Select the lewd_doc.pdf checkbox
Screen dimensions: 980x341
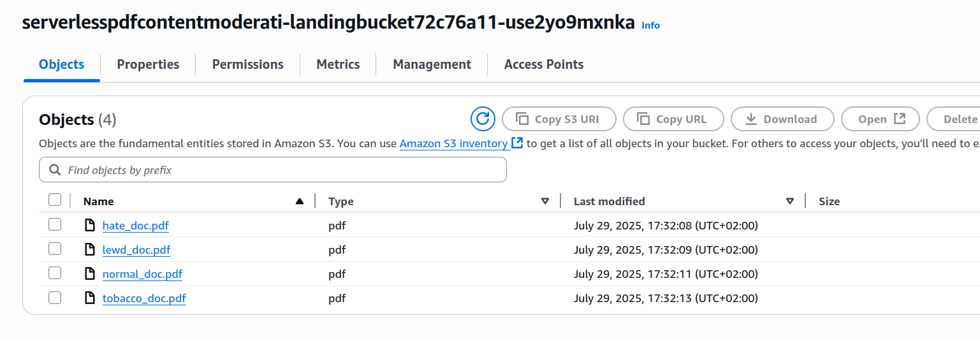pos(55,249)
